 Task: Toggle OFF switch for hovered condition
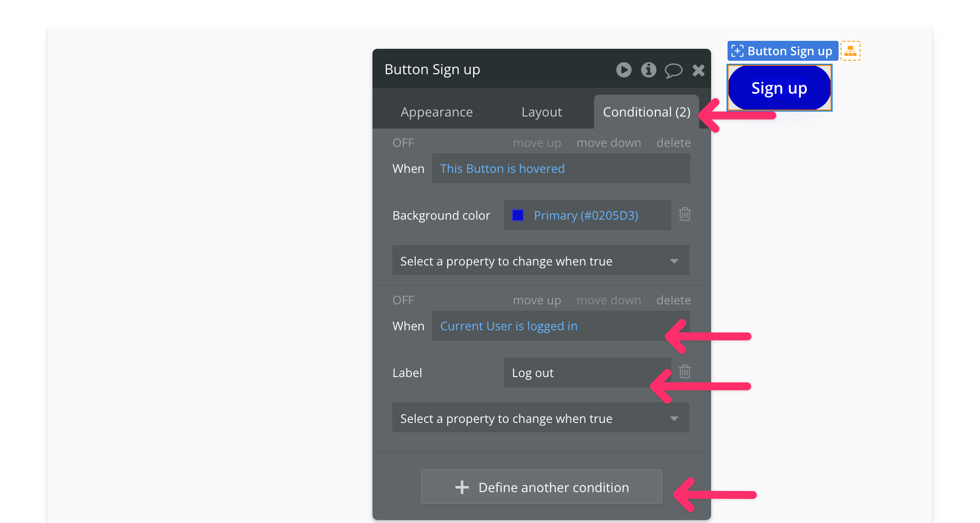pyautogui.click(x=403, y=143)
